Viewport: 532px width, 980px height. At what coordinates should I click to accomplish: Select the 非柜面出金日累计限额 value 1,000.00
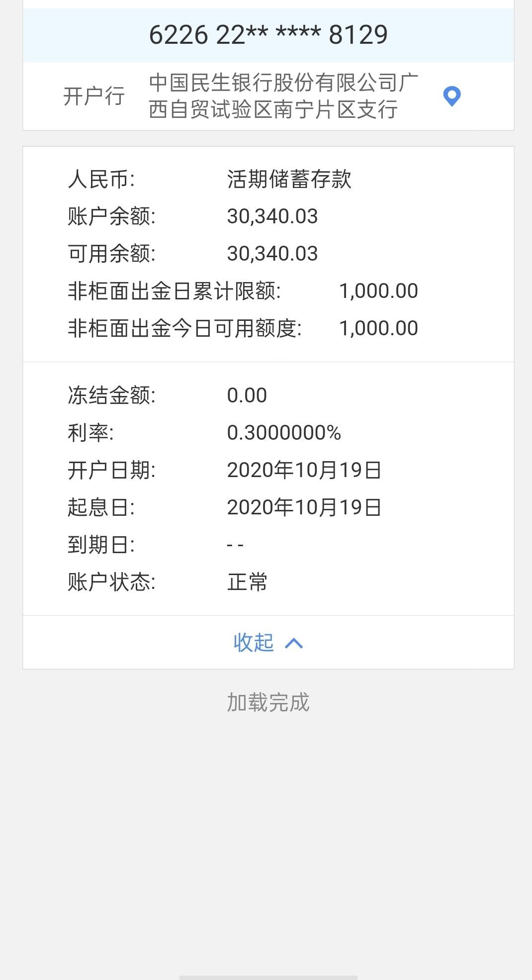click(x=378, y=291)
